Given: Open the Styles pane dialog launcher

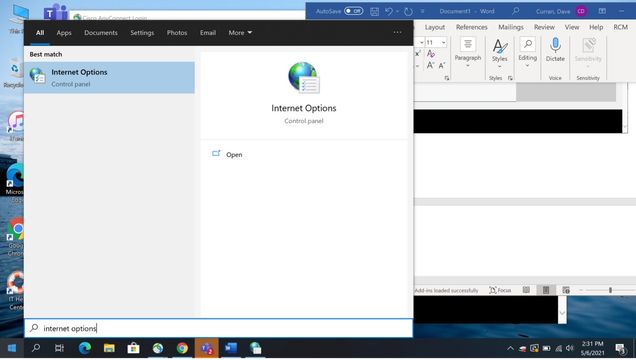Looking at the screenshot, I should 510,78.
